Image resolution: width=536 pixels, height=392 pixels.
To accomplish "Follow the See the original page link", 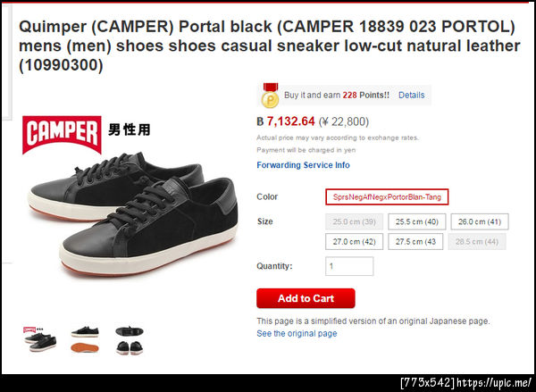I will 297,334.
